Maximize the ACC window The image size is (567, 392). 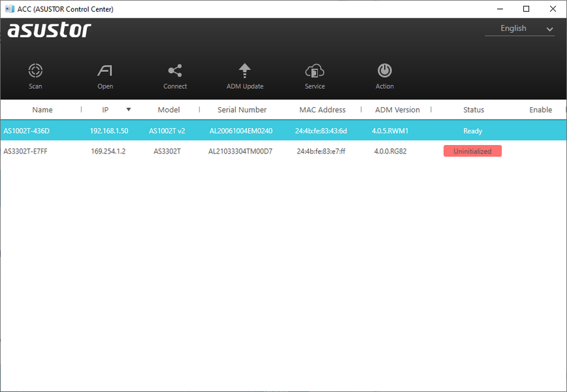526,8
